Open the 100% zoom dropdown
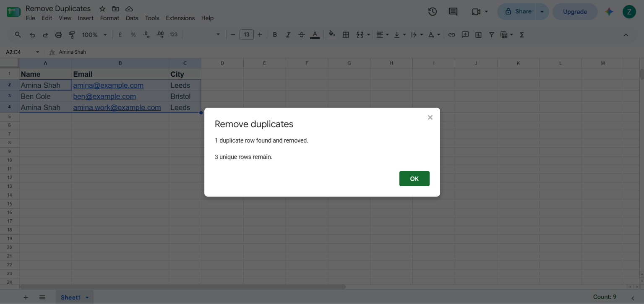The width and height of the screenshot is (644, 304). point(94,35)
